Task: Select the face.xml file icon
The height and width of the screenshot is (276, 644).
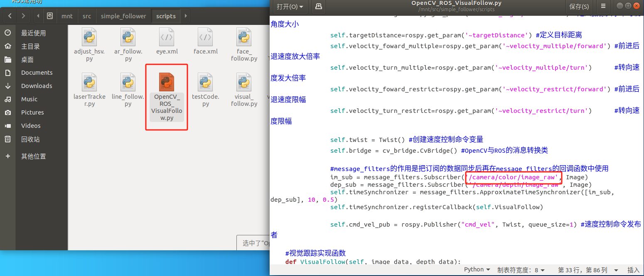Action: pos(205,37)
